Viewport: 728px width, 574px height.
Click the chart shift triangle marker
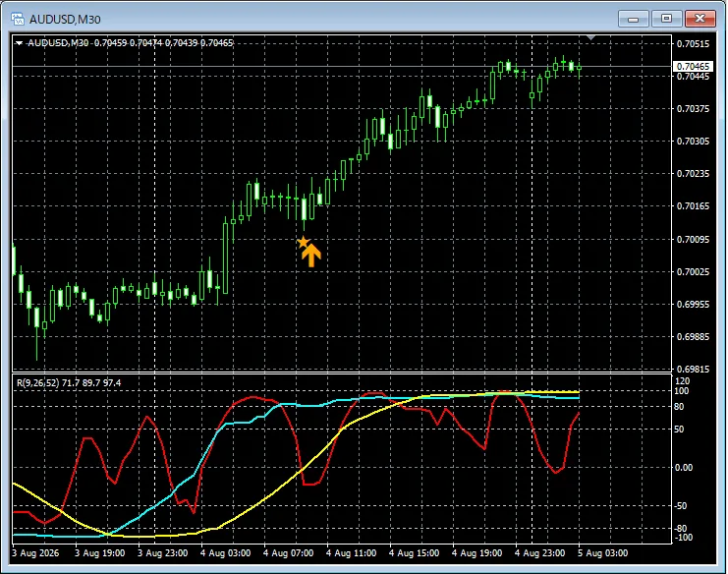click(590, 37)
